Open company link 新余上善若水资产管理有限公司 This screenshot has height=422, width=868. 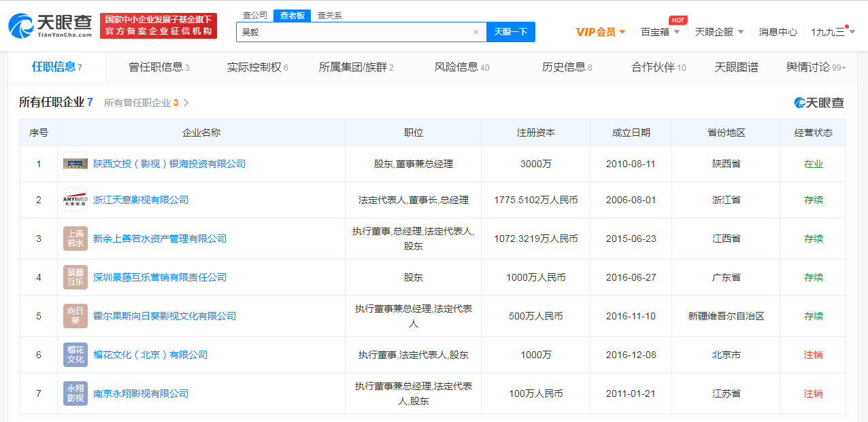(x=160, y=239)
